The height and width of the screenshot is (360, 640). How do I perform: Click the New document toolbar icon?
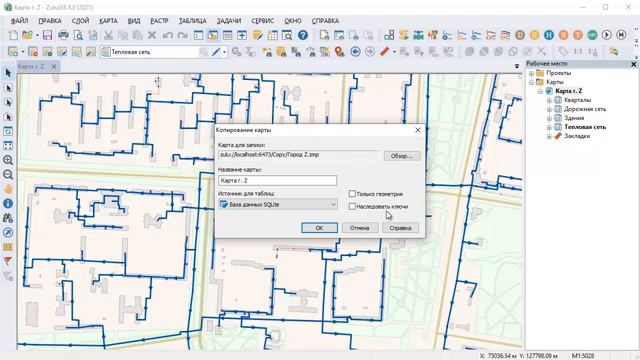tap(13, 35)
